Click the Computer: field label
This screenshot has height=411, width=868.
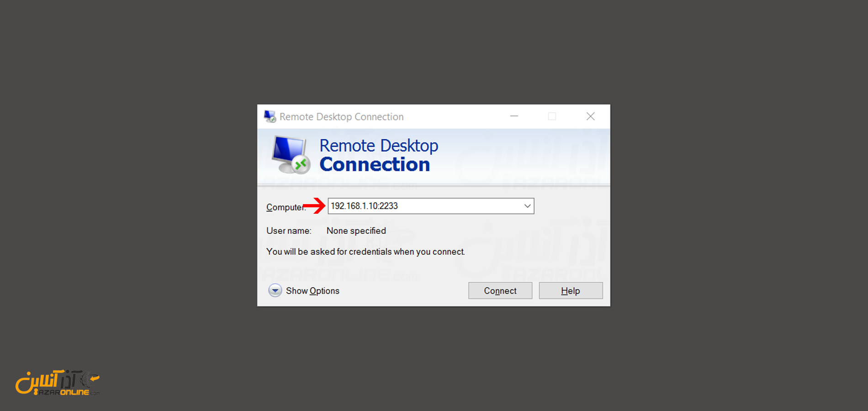click(286, 207)
